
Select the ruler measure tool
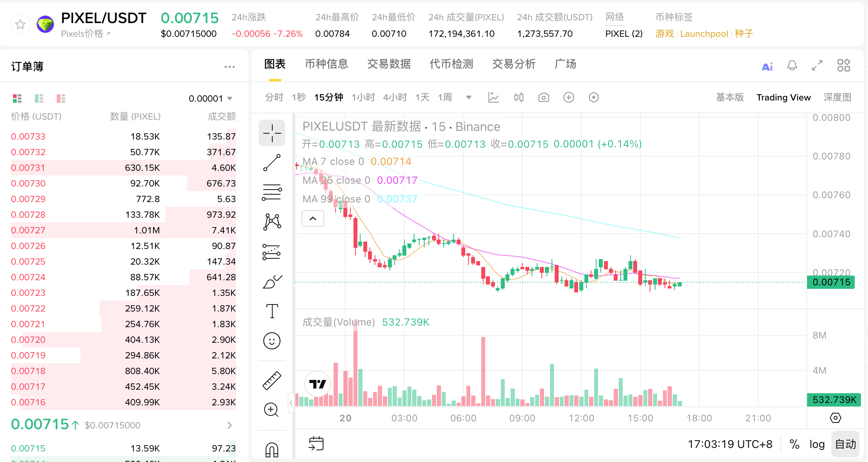point(272,380)
